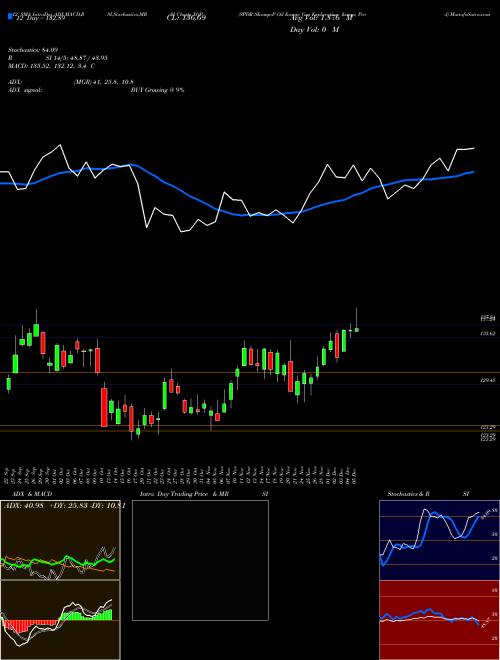This screenshot has height=660, width=500.
Task: Click the 'CL: 136.69' closing price text
Action: [x=185, y=19]
